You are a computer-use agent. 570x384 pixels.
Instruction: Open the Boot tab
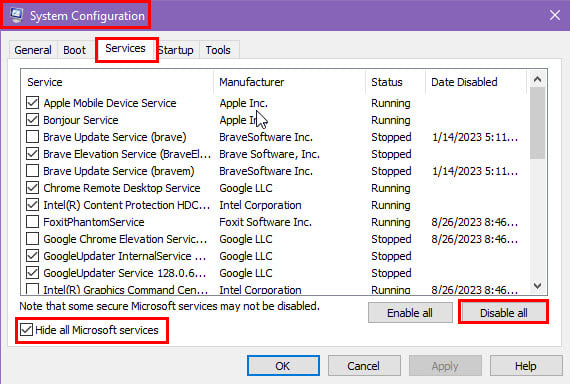(x=75, y=50)
